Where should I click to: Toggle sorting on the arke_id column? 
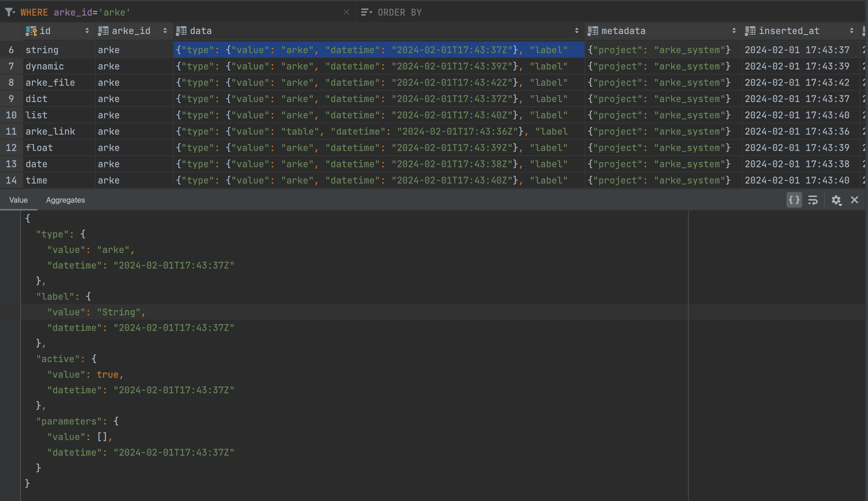165,31
